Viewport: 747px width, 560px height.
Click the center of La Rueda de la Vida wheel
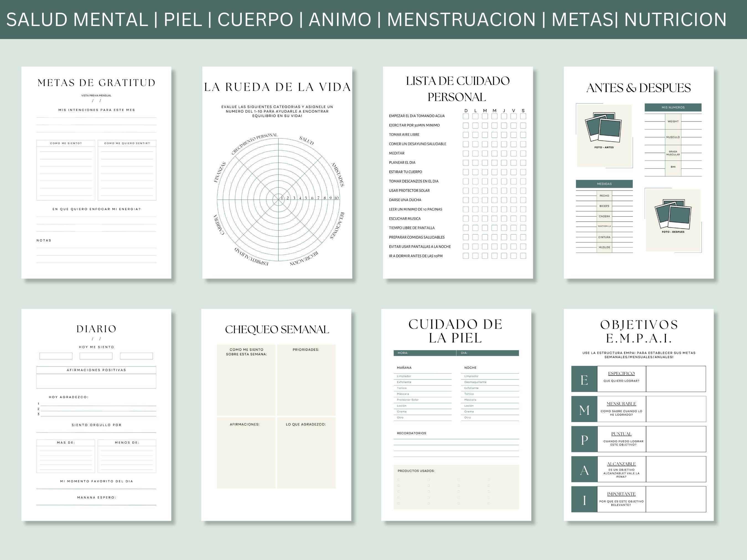(x=279, y=200)
